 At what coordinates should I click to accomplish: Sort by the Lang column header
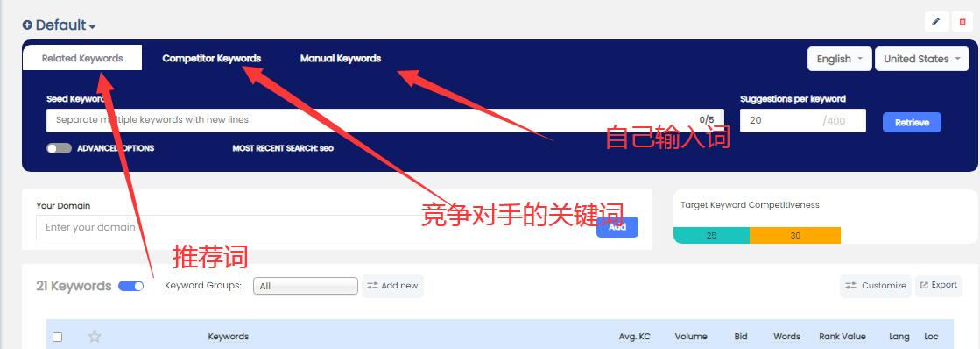click(x=899, y=337)
